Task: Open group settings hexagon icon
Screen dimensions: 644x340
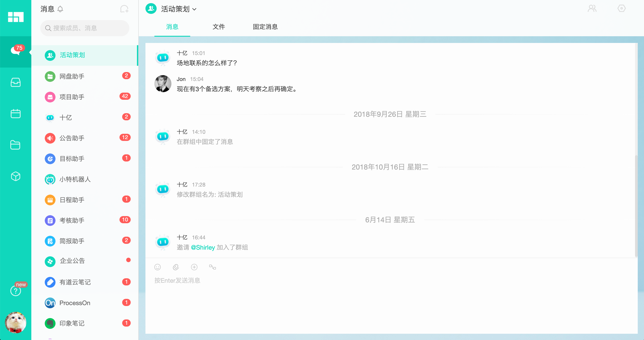Action: (621, 8)
